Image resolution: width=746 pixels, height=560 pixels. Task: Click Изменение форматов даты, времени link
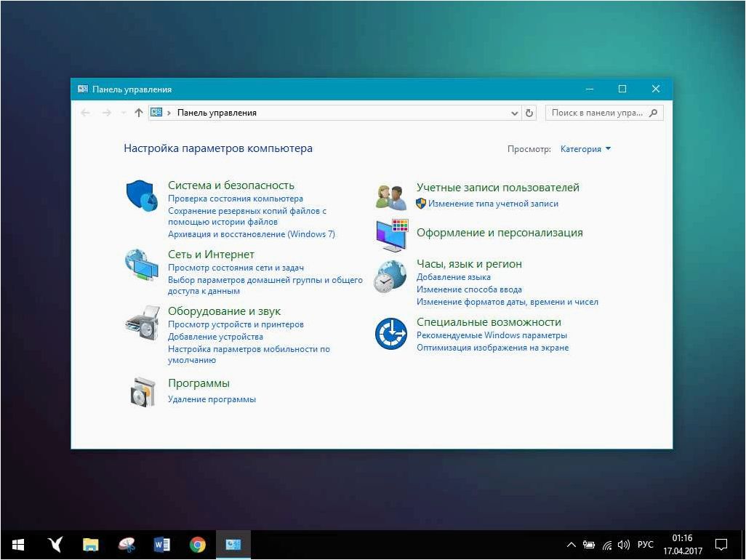pos(508,302)
